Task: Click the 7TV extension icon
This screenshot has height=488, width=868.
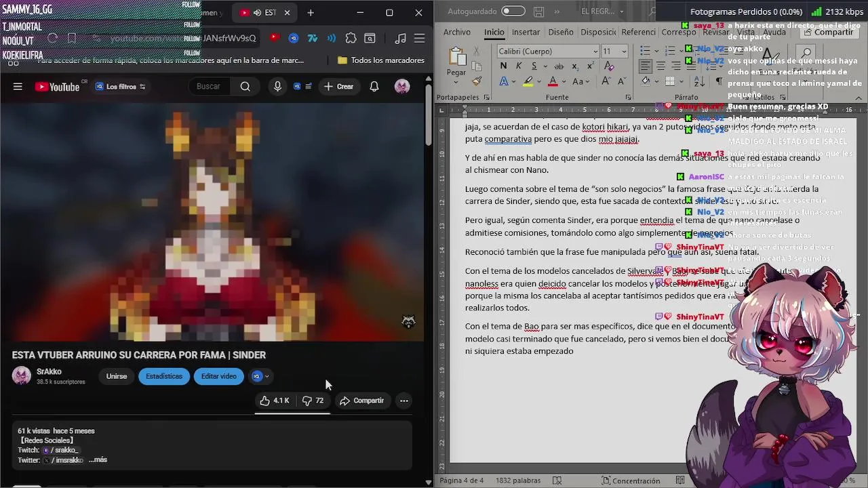Action: [313, 39]
